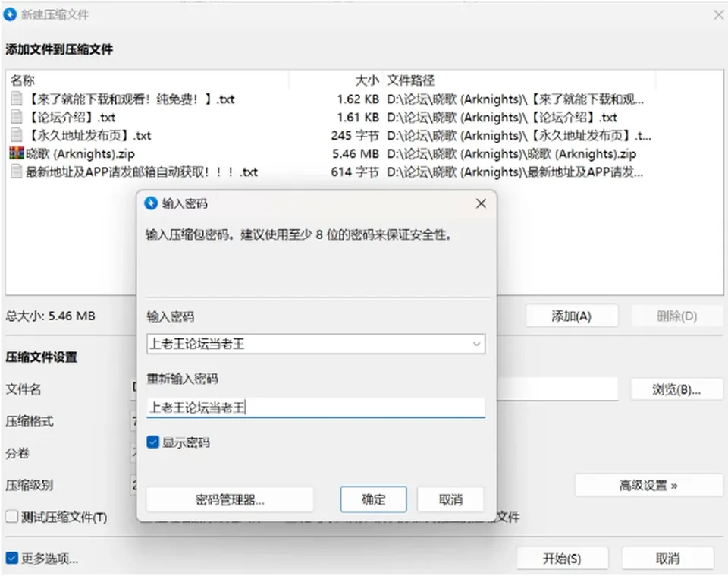728x576 pixels.
Task: Click 取消 in the password dialog
Action: click(x=450, y=499)
